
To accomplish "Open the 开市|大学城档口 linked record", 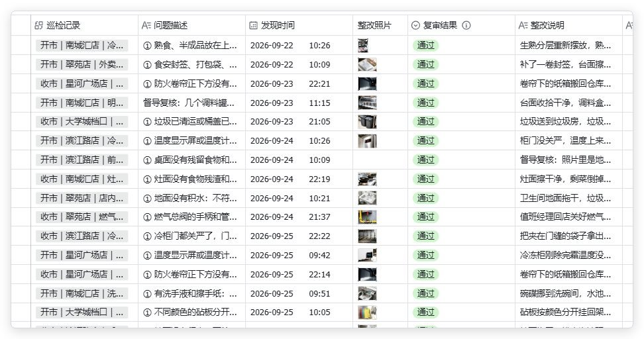I will tap(81, 313).
